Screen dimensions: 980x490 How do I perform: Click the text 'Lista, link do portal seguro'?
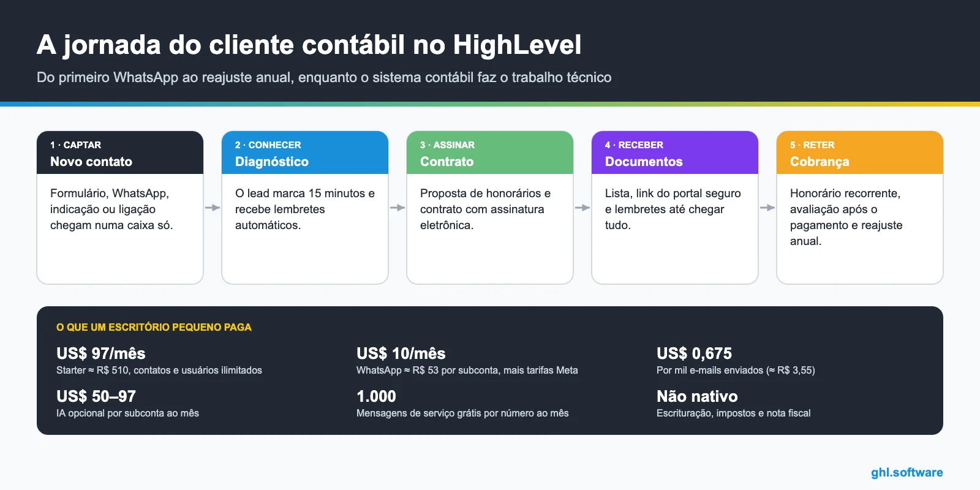673,193
